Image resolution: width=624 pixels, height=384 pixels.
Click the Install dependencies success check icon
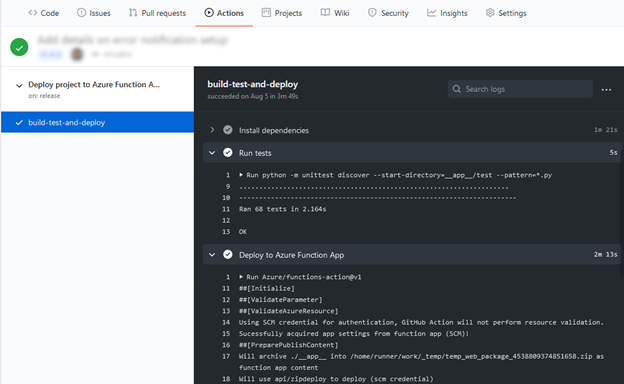[228, 130]
